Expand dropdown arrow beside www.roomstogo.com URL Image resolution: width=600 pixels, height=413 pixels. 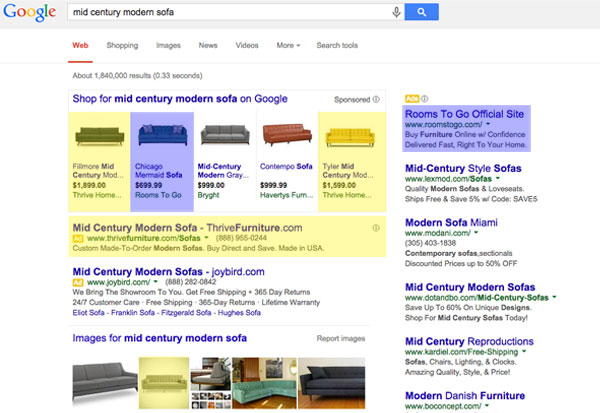coord(488,124)
